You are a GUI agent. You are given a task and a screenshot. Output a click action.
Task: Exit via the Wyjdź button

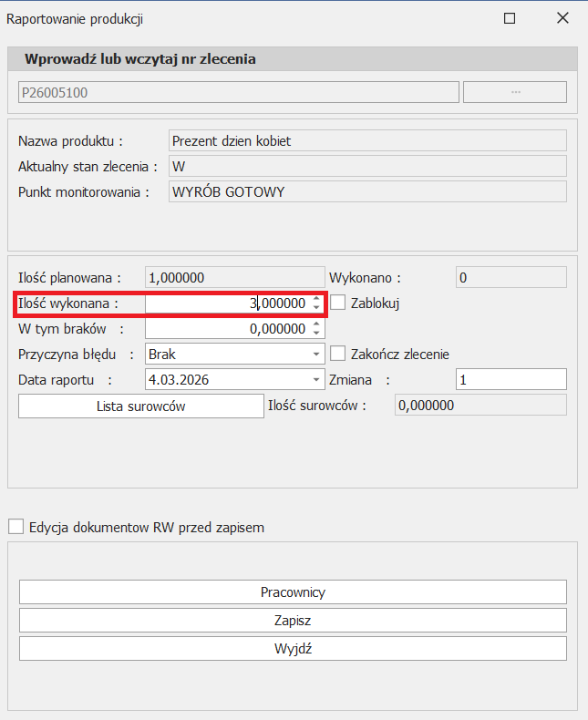coord(293,648)
